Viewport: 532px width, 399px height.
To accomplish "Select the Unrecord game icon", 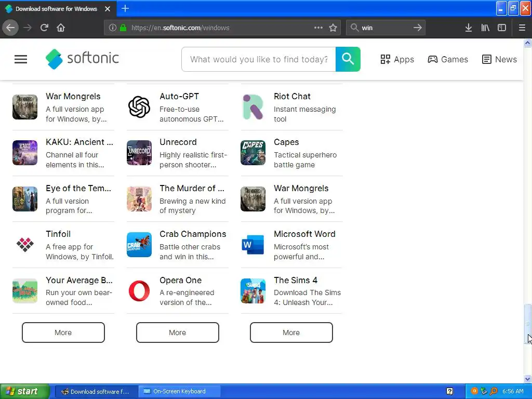I will 139,153.
